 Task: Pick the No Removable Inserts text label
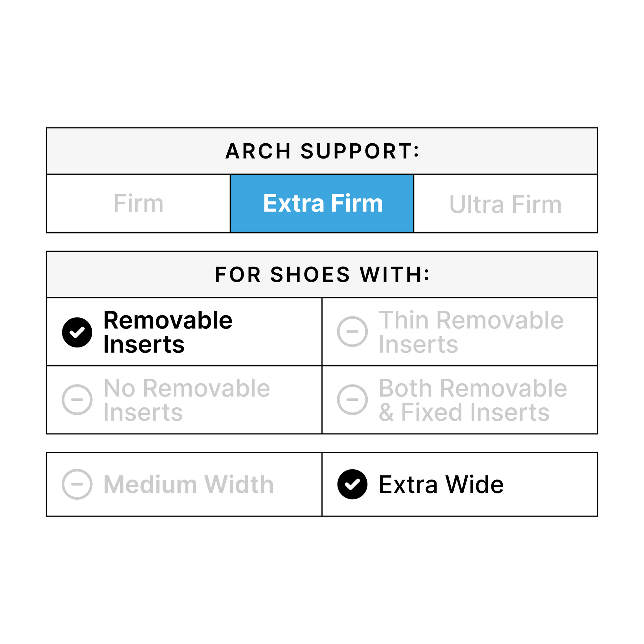187,400
